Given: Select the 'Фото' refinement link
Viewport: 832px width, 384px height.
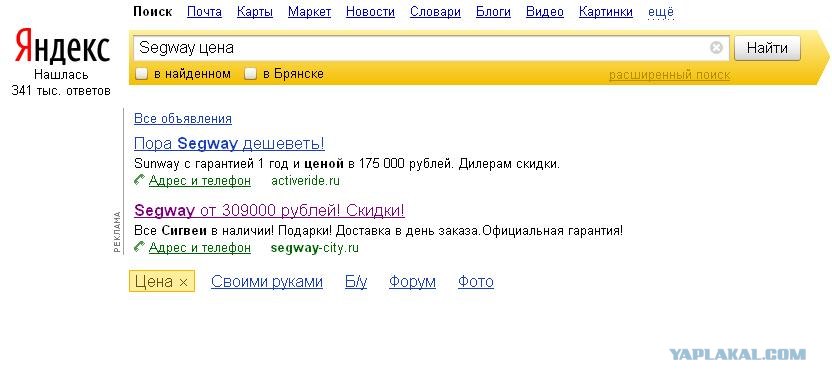Looking at the screenshot, I should click(x=476, y=282).
